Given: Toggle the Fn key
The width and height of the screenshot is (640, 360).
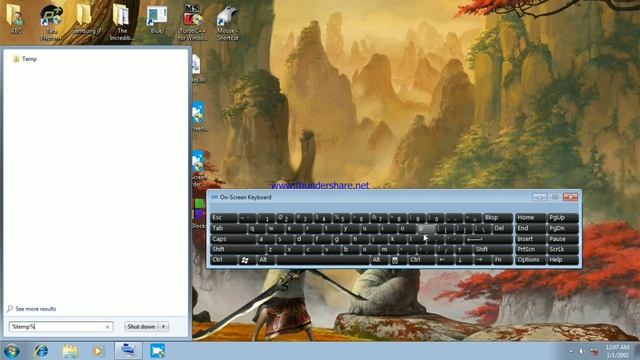Looking at the screenshot, I should (502, 260).
